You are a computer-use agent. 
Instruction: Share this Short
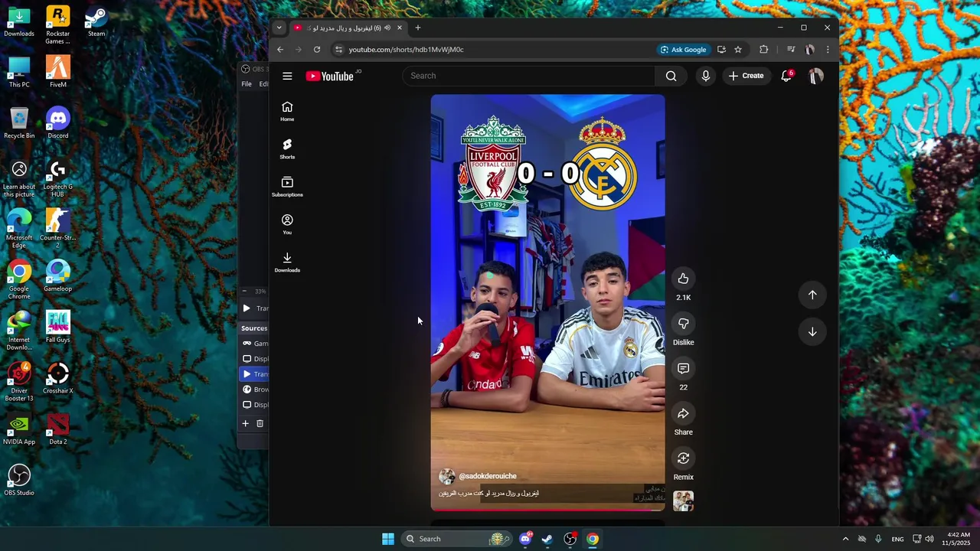[683, 414]
